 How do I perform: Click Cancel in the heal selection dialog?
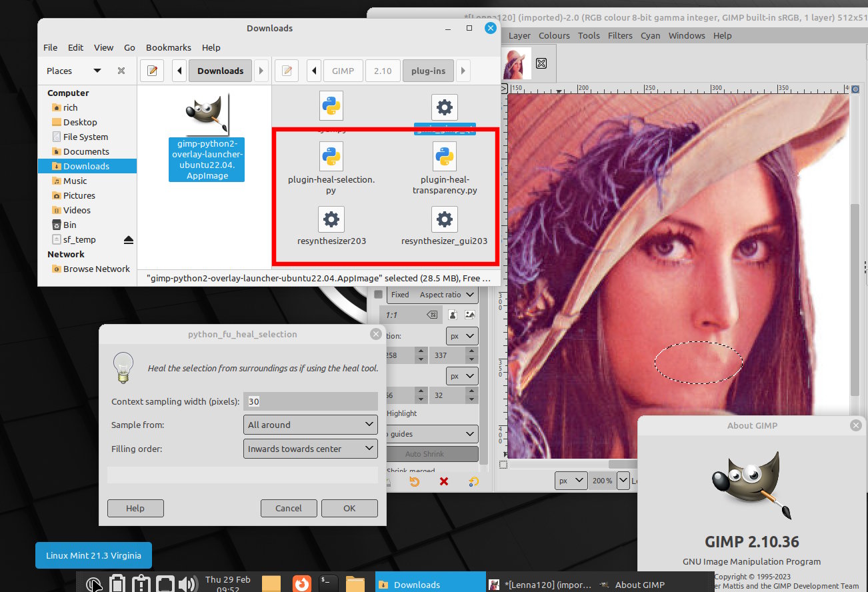pyautogui.click(x=289, y=508)
